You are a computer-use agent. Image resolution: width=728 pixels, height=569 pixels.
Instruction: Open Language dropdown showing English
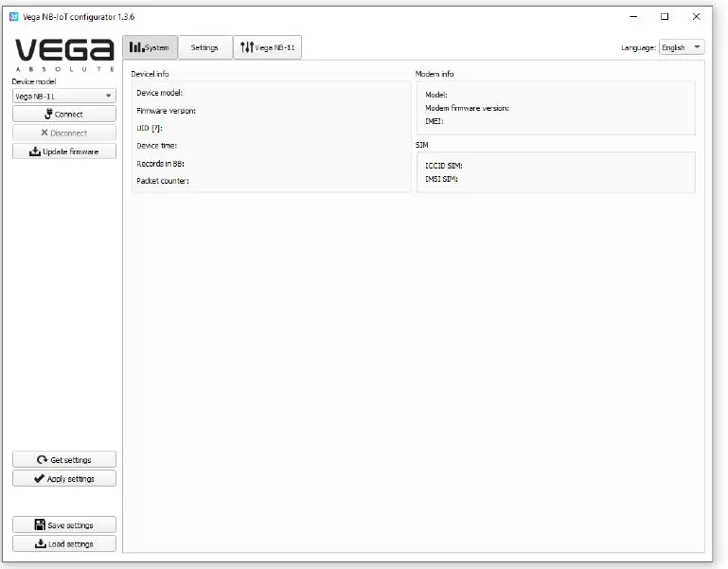682,47
